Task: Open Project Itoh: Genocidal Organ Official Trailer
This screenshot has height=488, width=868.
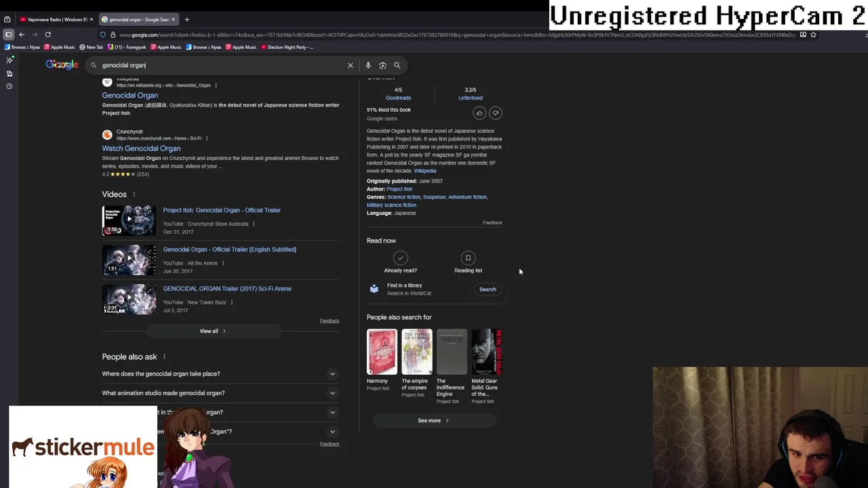Action: tap(222, 210)
